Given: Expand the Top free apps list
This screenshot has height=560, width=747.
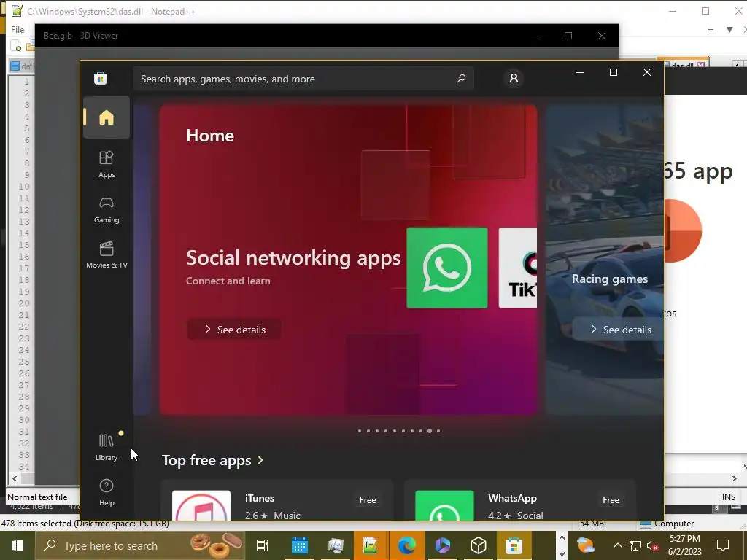Looking at the screenshot, I should tap(212, 461).
